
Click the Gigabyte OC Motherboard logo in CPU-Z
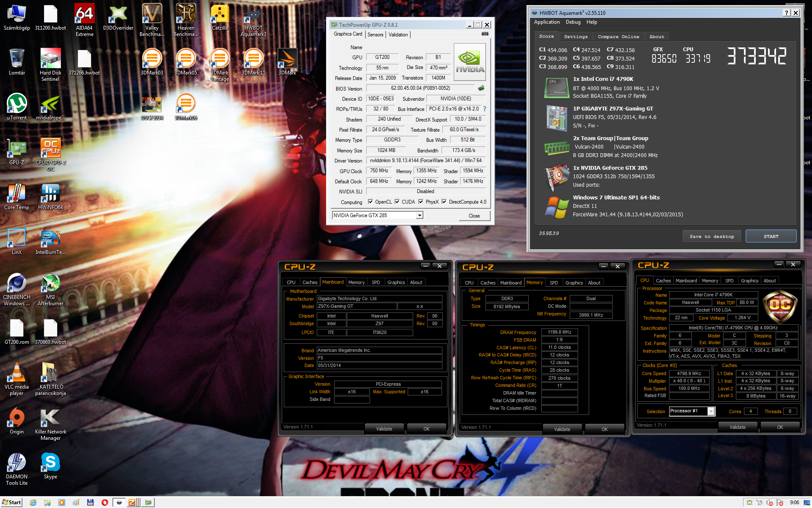(780, 307)
